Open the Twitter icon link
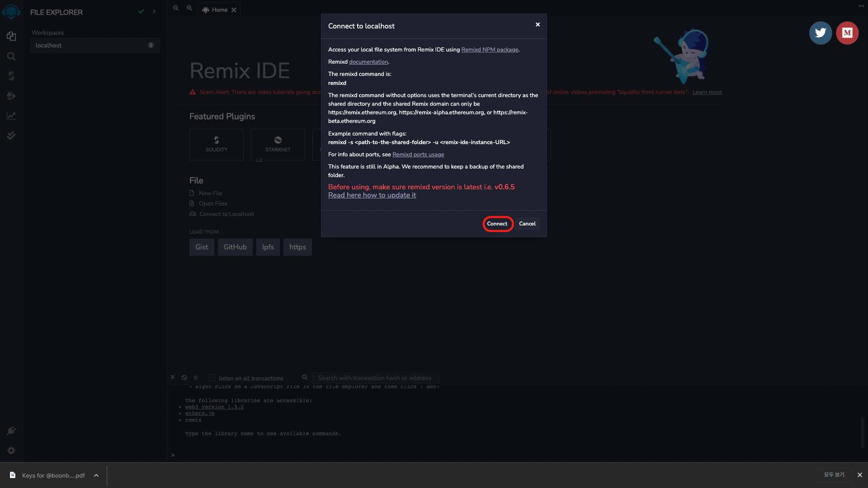The image size is (868, 488). click(x=821, y=33)
